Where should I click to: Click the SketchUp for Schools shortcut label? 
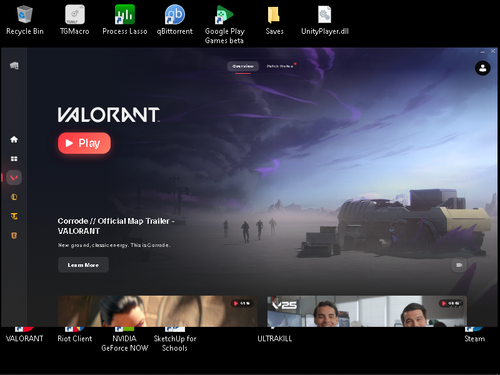175,343
